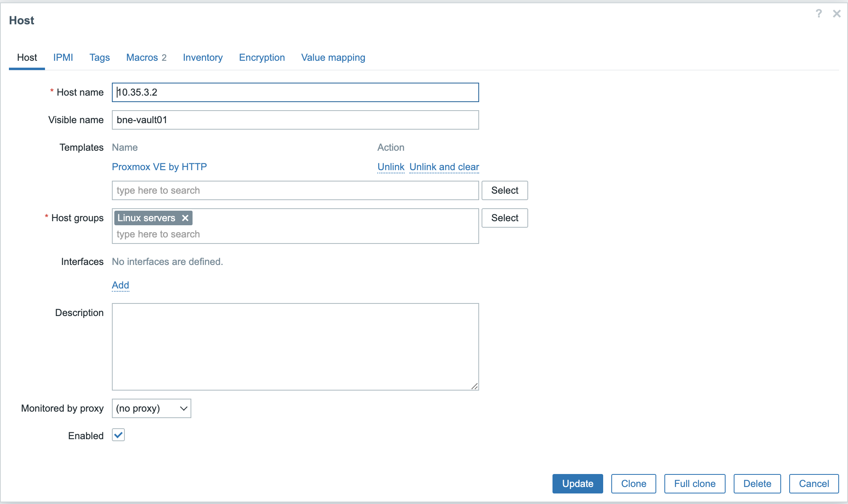This screenshot has width=848, height=504.
Task: Switch to the IPMI tab
Action: click(63, 58)
